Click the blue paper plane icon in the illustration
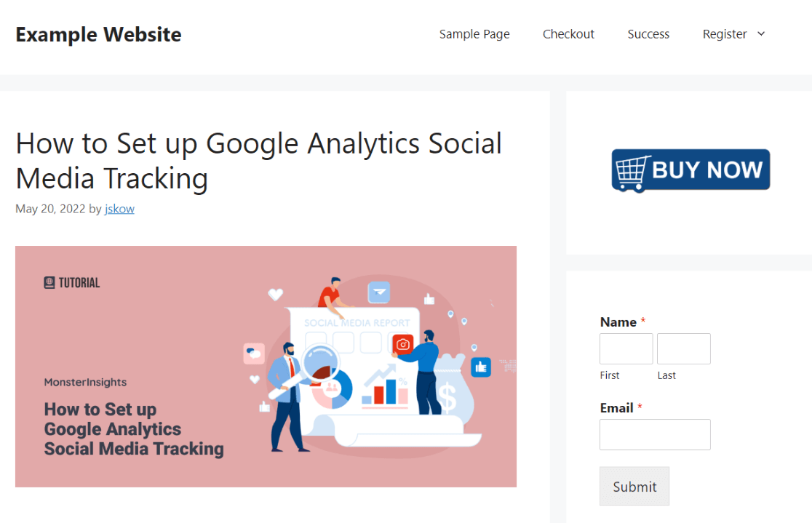The height and width of the screenshot is (523, 812). (x=378, y=292)
